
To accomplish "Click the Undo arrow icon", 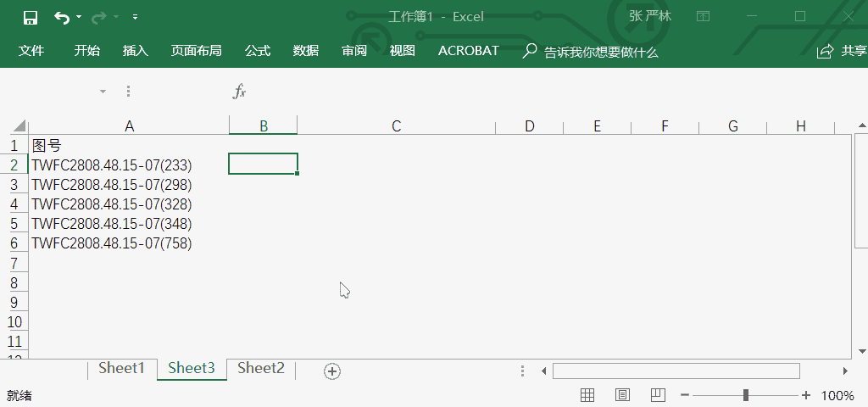I will click(x=62, y=17).
